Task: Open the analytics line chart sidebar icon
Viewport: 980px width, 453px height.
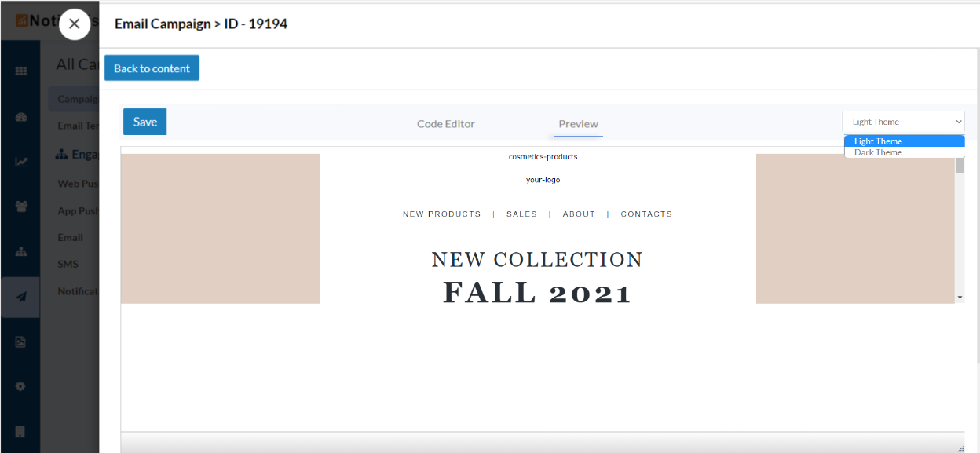Action: (x=21, y=162)
